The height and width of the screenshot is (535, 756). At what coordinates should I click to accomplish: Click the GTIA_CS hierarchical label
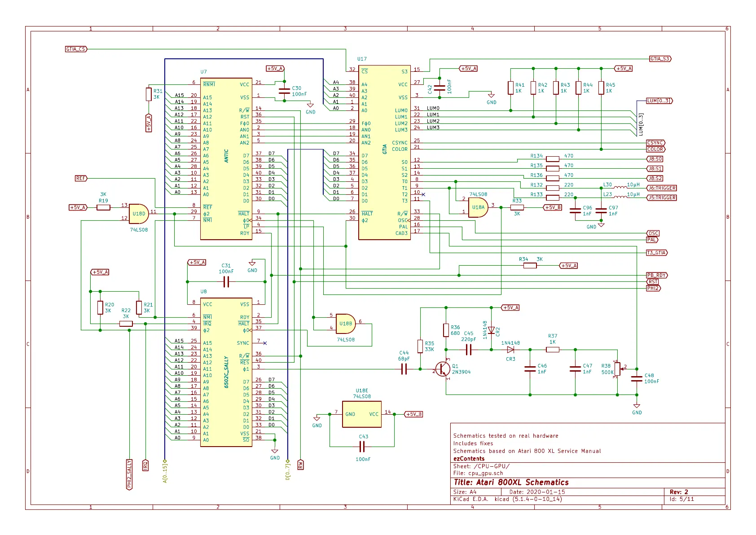click(76, 49)
